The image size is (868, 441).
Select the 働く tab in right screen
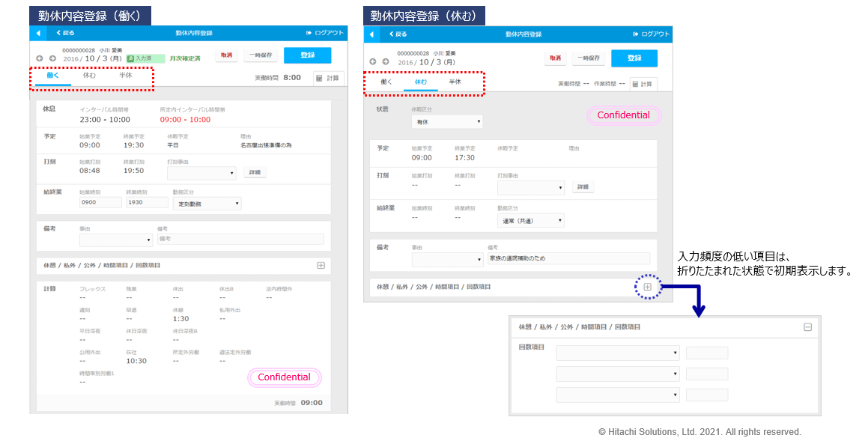click(x=386, y=82)
